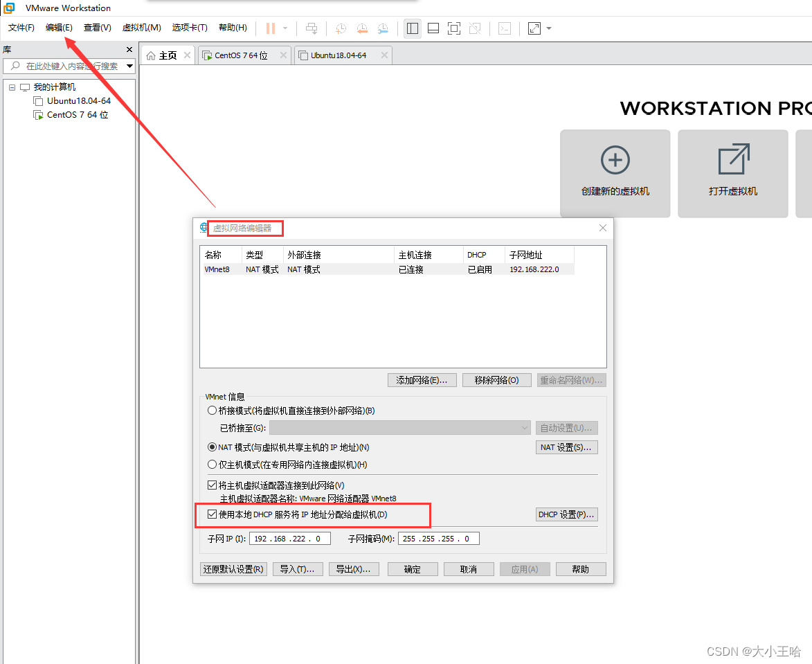Select CentOS 7 64 位 in the library tree
The image size is (812, 664).
pyautogui.click(x=78, y=115)
